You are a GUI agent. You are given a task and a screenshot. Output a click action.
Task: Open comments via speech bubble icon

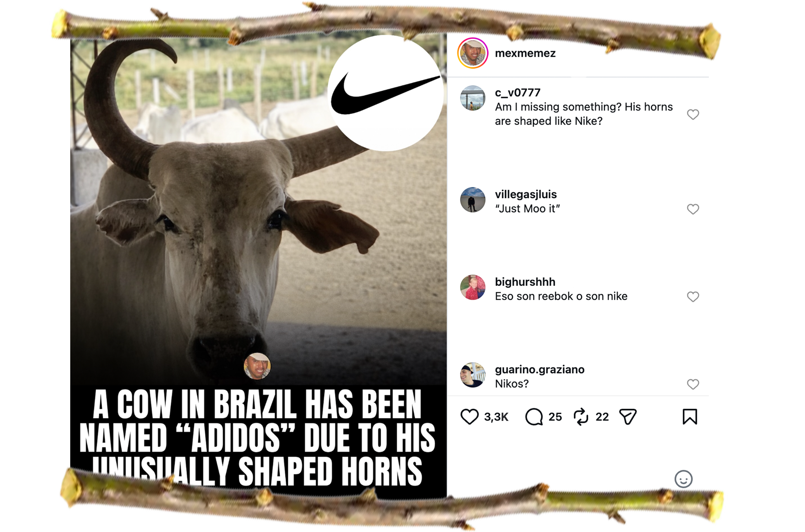point(534,417)
